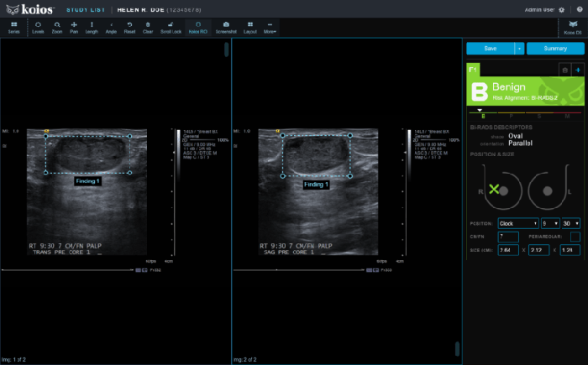Select the Angle measurement tool
Screen dimensions: 588x365
click(x=111, y=27)
